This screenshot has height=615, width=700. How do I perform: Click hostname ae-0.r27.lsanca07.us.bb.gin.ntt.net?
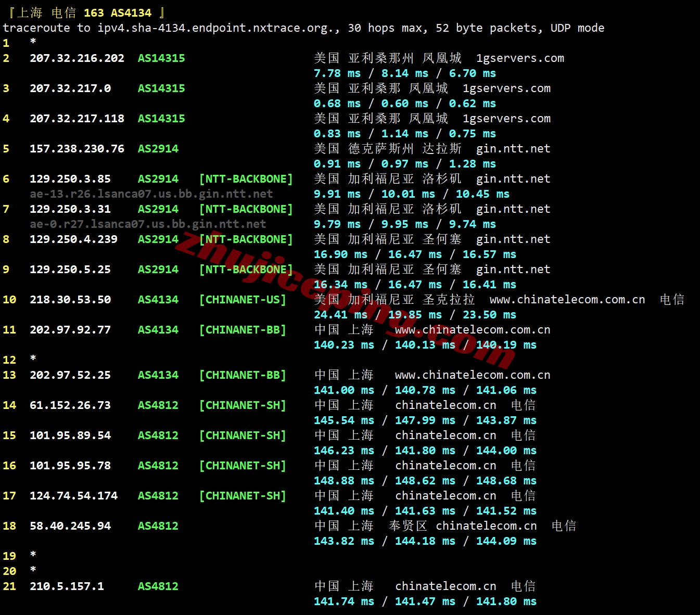(148, 224)
